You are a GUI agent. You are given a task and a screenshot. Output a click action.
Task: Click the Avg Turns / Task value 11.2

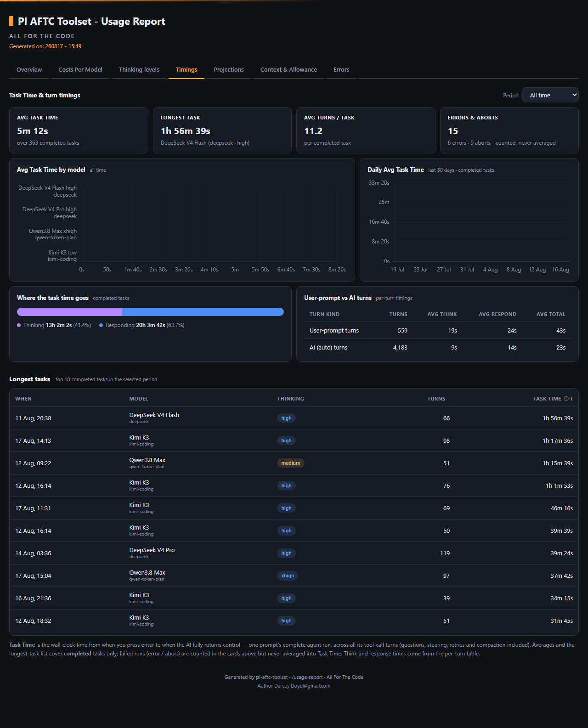click(x=313, y=131)
